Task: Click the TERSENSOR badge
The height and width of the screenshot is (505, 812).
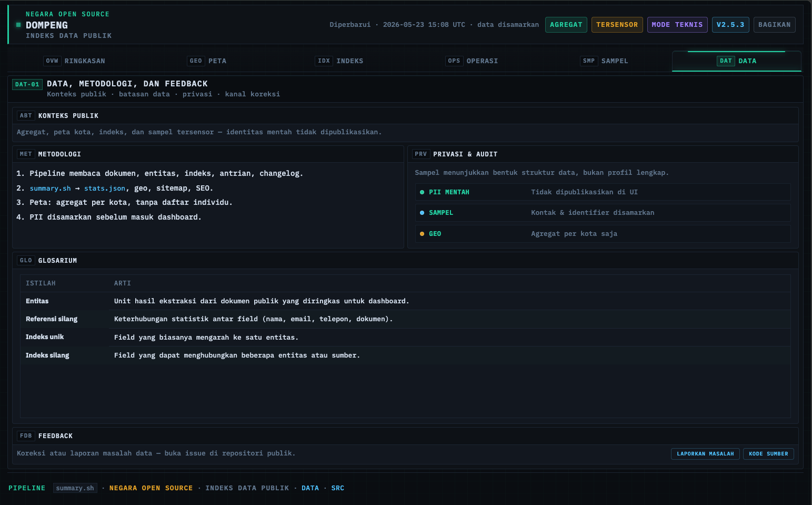Action: [x=617, y=25]
